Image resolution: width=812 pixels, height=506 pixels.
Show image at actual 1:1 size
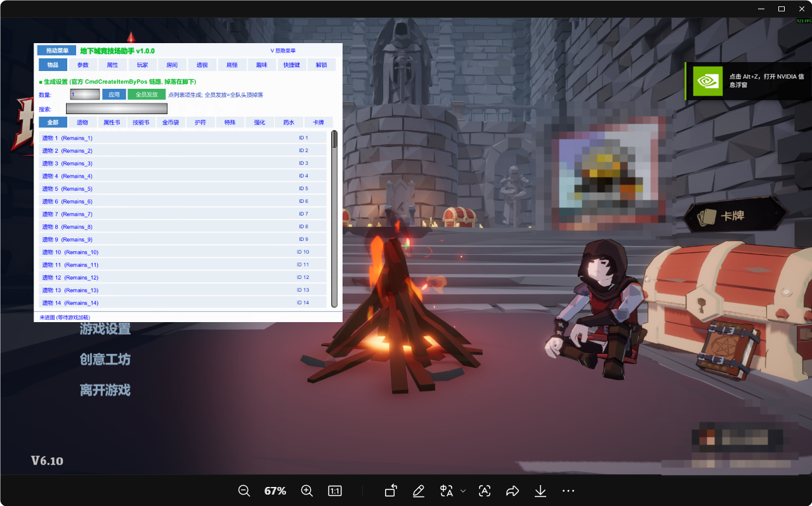(x=335, y=491)
